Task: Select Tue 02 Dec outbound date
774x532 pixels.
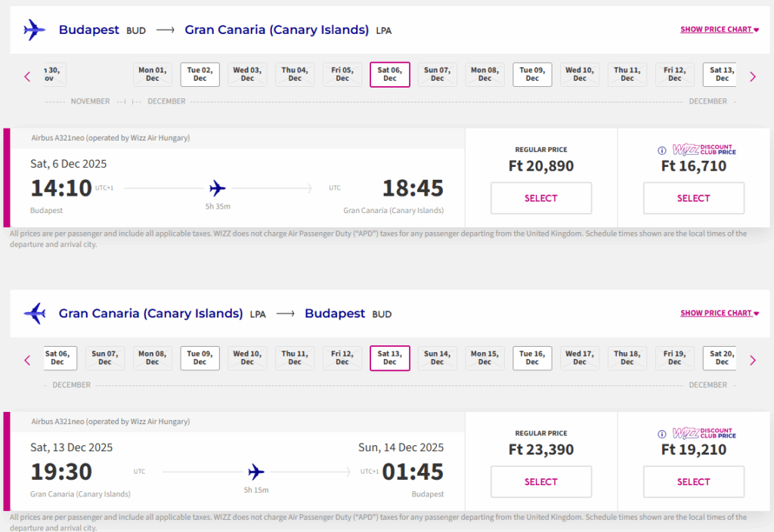Action: [200, 74]
